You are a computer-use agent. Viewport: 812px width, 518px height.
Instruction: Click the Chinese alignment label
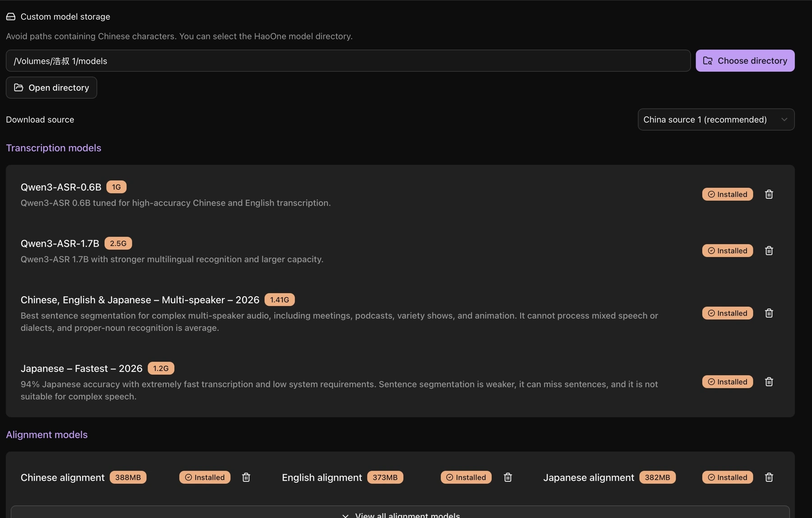[x=63, y=477]
